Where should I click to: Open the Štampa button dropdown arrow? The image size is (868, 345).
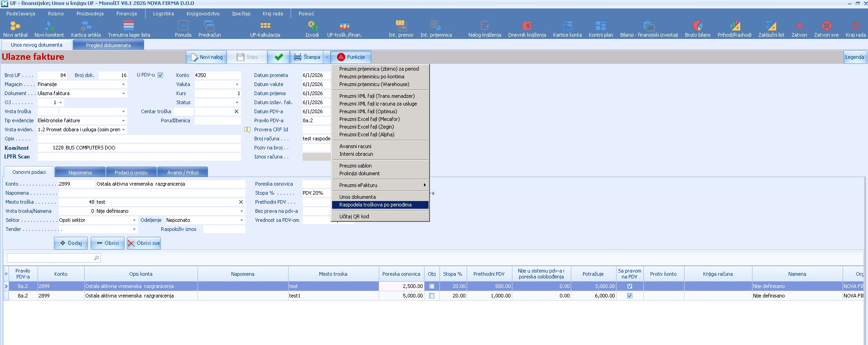[x=327, y=57]
